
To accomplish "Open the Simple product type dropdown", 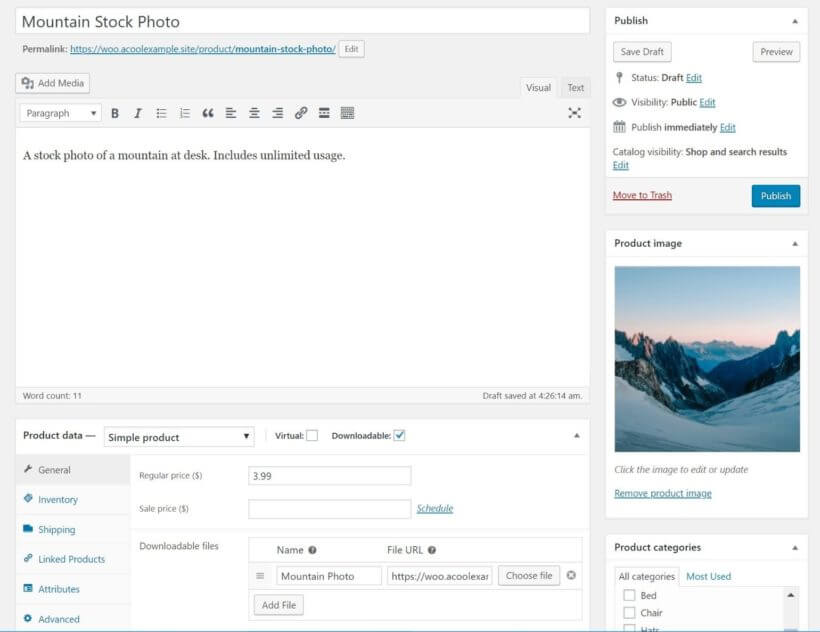I will point(178,437).
